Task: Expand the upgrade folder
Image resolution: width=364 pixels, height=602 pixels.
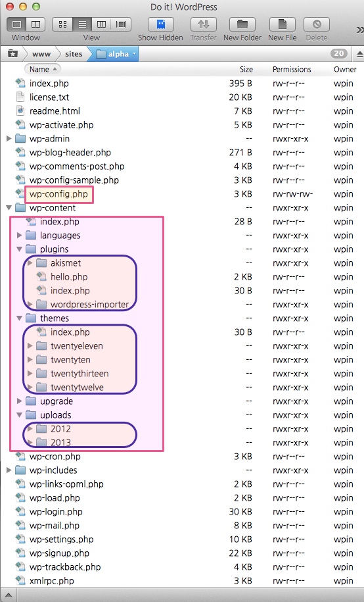Action: pos(20,401)
